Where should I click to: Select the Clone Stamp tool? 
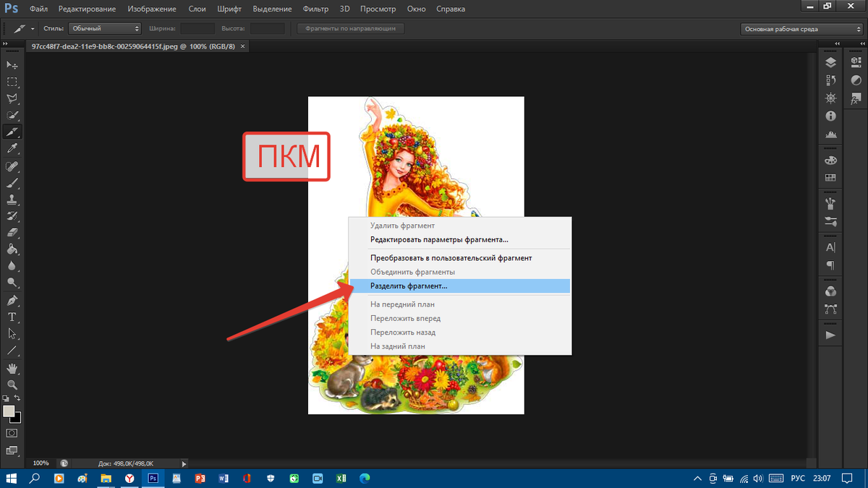point(12,200)
